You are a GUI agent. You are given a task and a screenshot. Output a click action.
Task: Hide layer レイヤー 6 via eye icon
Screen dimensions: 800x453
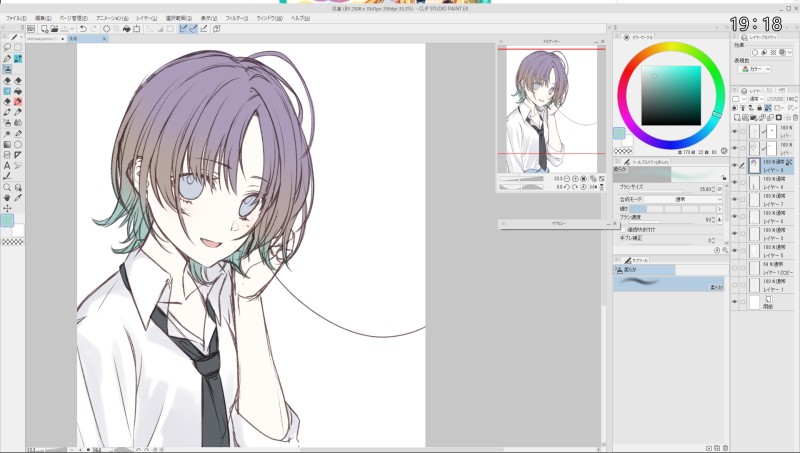tap(735, 216)
